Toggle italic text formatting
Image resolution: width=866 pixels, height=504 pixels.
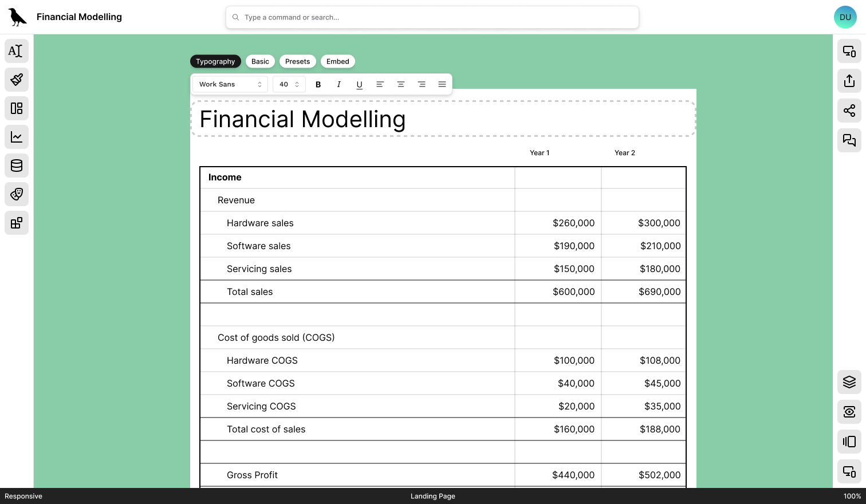click(x=339, y=84)
